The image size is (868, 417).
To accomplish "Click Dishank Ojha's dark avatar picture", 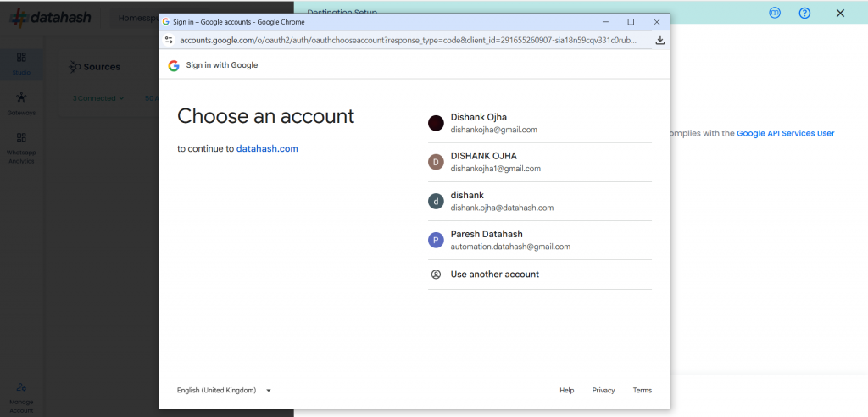I will (437, 123).
